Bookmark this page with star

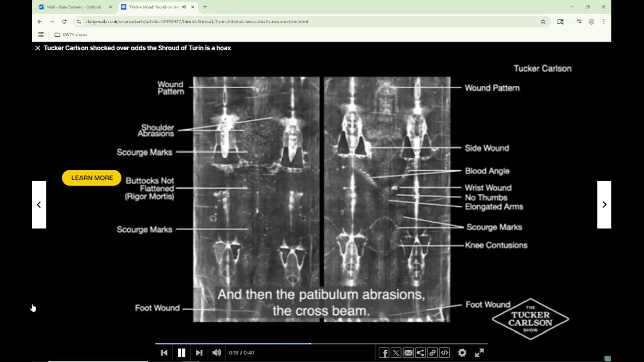pyautogui.click(x=543, y=22)
